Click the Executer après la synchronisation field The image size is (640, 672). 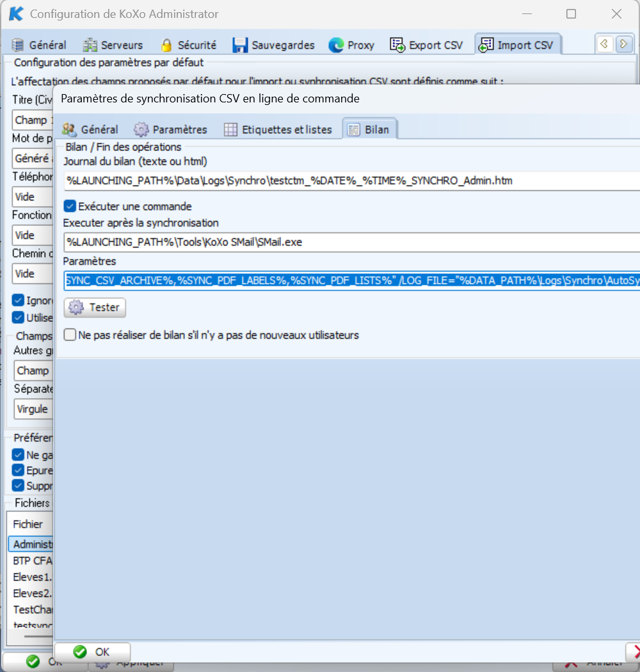tap(351, 242)
